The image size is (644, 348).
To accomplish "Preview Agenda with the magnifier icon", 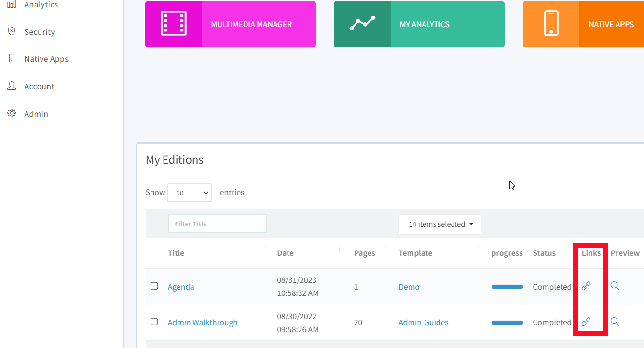I will coord(615,286).
